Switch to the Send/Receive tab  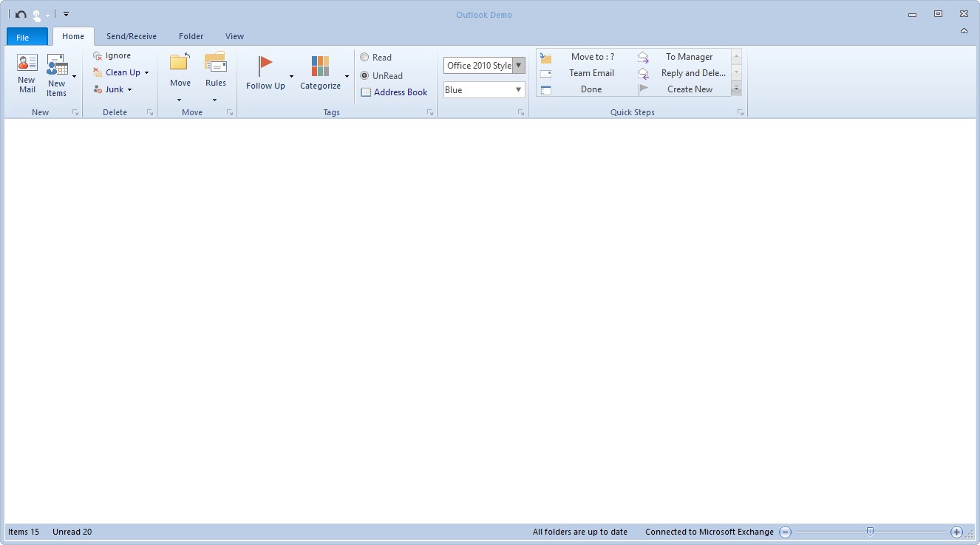click(x=132, y=36)
